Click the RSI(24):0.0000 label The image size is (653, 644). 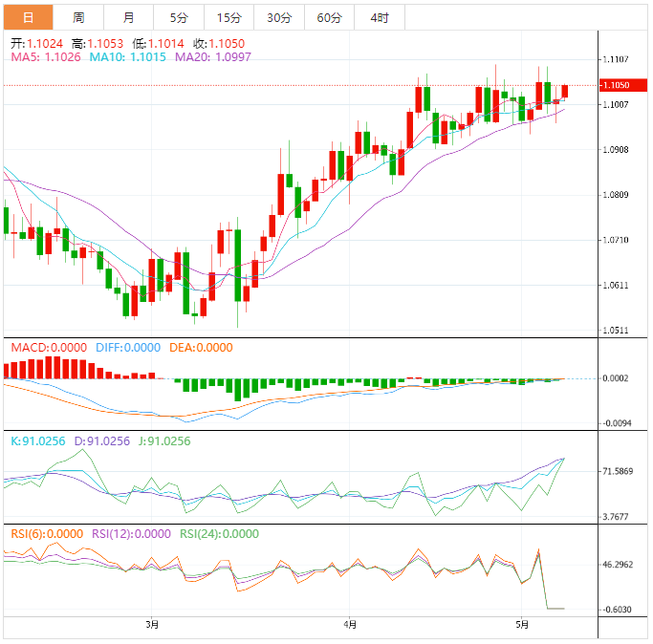219,534
